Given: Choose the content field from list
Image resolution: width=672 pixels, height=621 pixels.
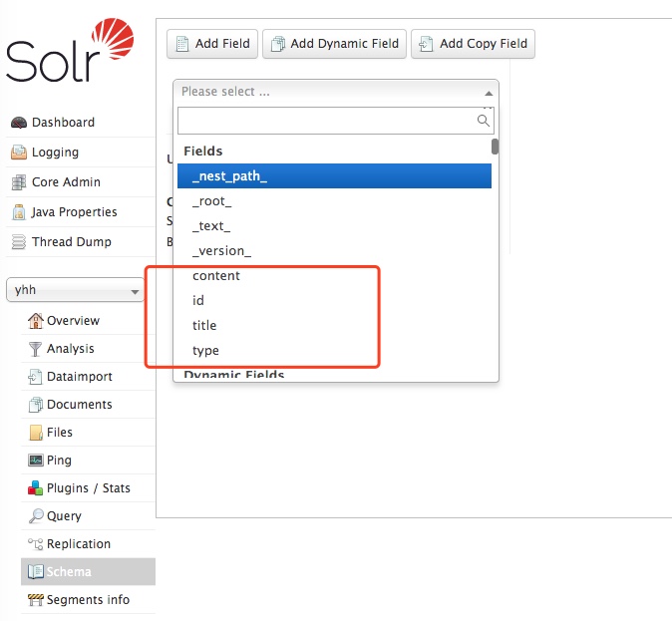Looking at the screenshot, I should pyautogui.click(x=216, y=276).
